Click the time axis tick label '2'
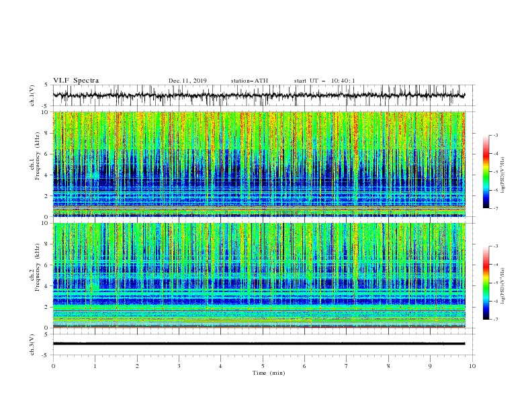The height and width of the screenshot is (411, 532). (x=137, y=366)
